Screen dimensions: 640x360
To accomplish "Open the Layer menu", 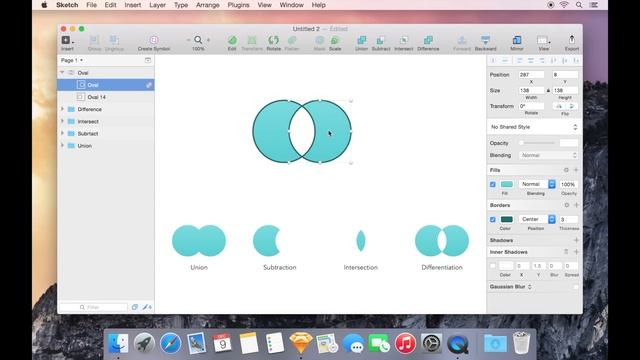I will (157, 5).
